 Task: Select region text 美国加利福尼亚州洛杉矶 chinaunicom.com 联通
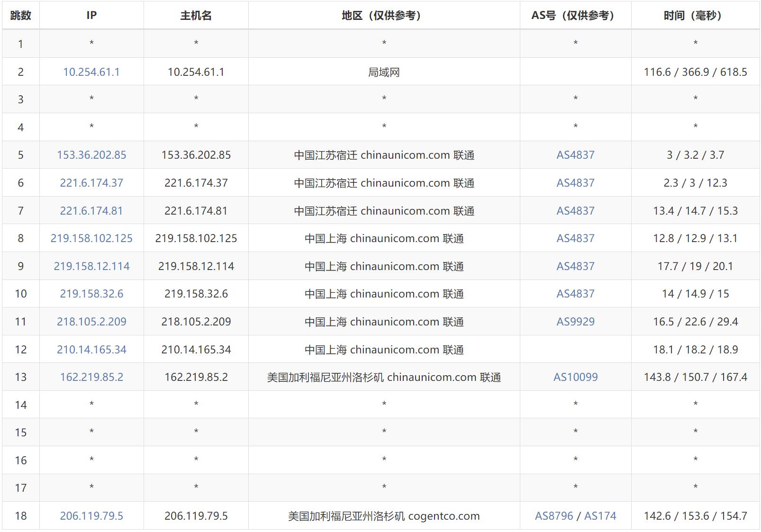point(384,377)
